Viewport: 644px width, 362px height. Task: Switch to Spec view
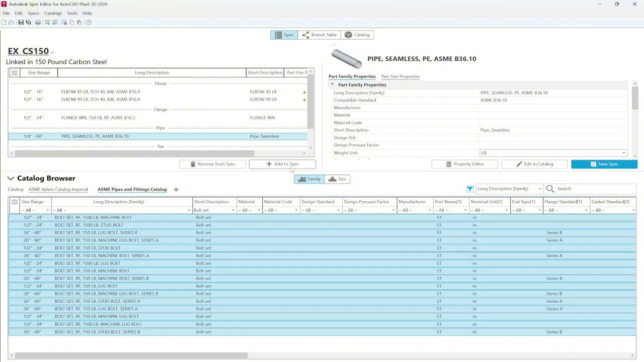pos(284,35)
